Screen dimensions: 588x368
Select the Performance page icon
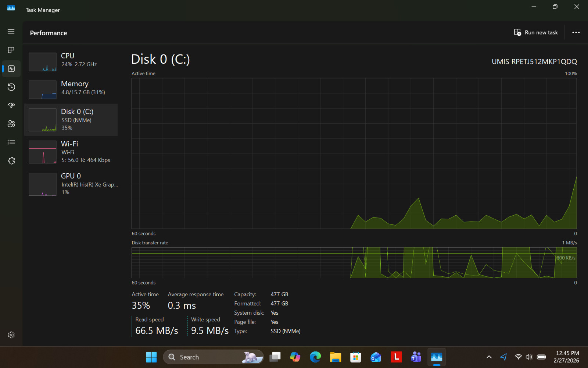pyautogui.click(x=11, y=68)
